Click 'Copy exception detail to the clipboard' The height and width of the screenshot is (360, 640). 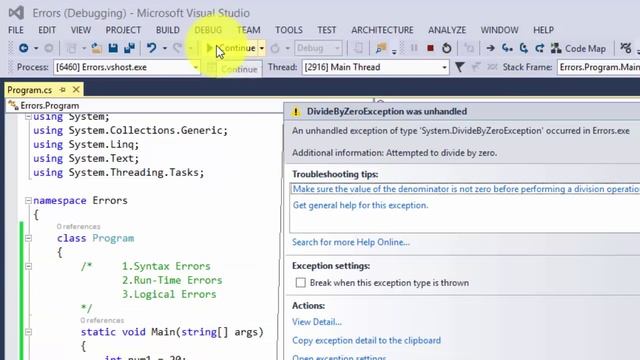[x=367, y=340]
